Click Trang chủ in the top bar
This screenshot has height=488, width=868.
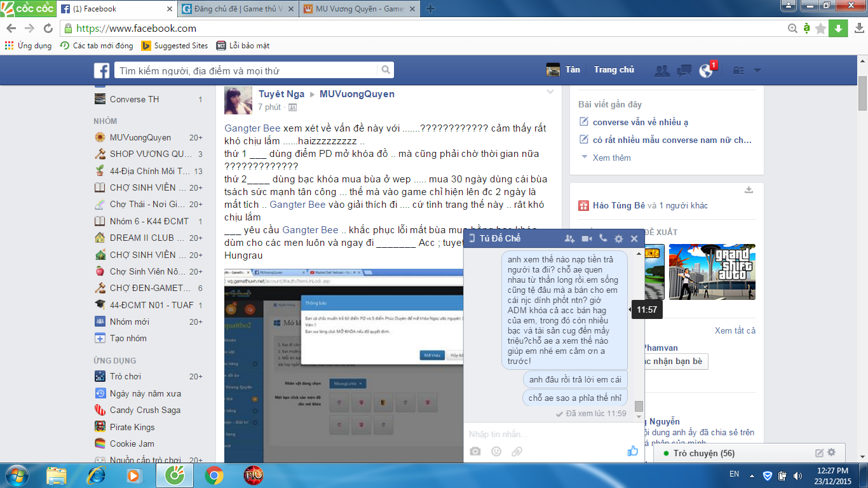614,70
